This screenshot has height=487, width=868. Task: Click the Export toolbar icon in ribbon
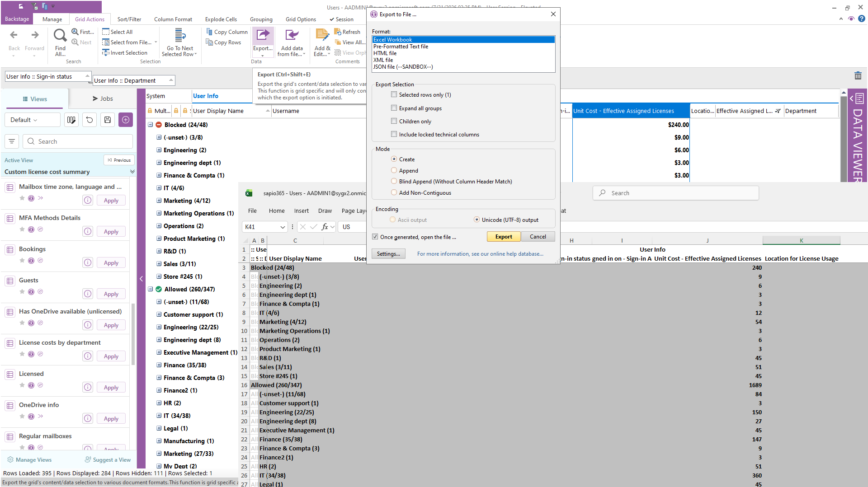coord(263,35)
